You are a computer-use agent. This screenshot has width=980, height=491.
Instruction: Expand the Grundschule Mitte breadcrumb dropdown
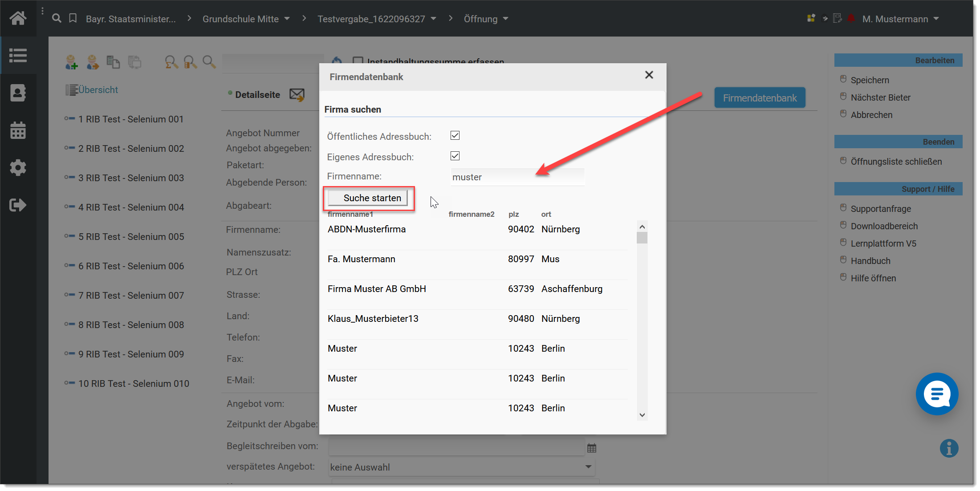(x=287, y=19)
